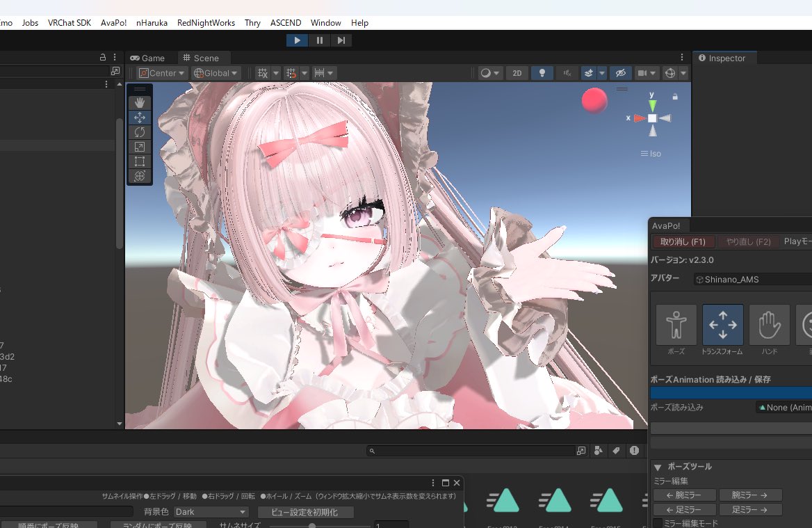Pause the editor with the pause button
812x528 pixels.
point(320,40)
